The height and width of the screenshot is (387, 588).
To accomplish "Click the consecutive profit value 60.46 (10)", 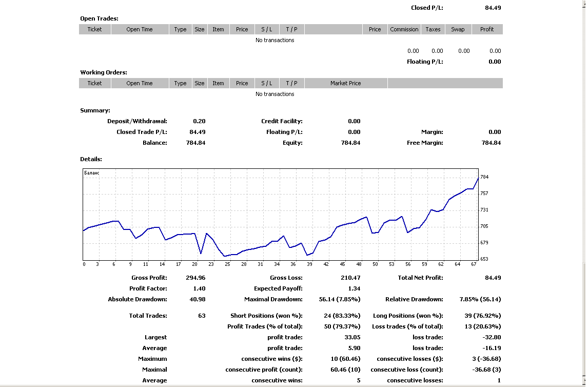I will click(x=345, y=370).
